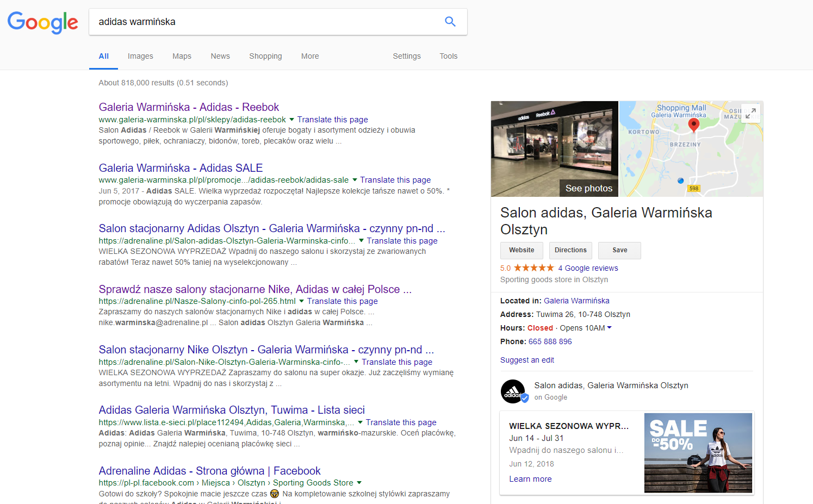This screenshot has width=813, height=504.
Task: Expand the opening hours dropdown arrow
Action: (609, 328)
